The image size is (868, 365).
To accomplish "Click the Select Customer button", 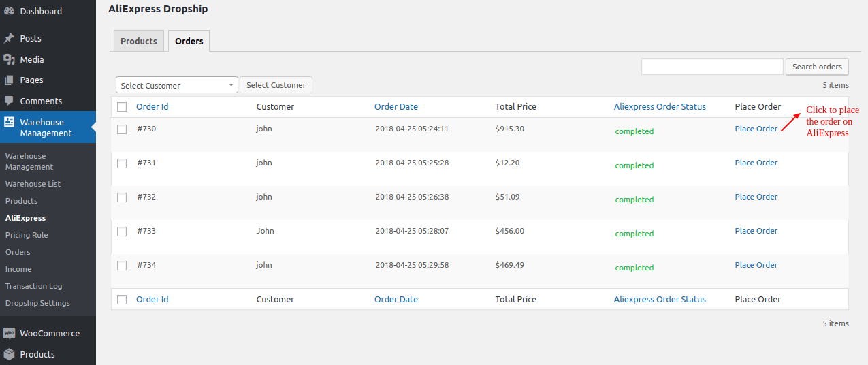I will click(x=276, y=85).
